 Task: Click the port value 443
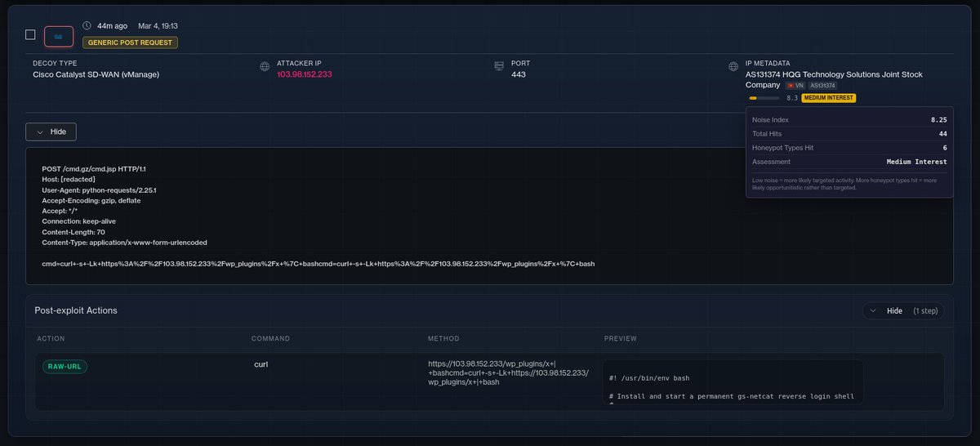518,74
